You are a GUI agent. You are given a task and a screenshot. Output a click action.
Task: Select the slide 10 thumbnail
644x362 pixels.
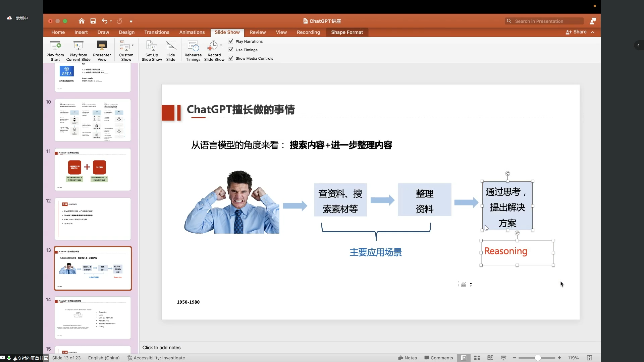pos(93,120)
